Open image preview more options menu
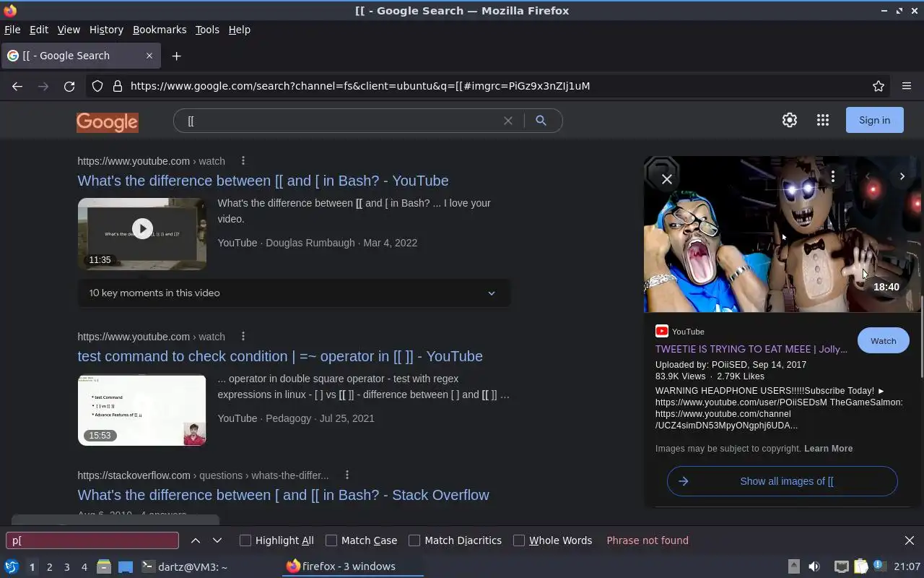 [x=833, y=176]
